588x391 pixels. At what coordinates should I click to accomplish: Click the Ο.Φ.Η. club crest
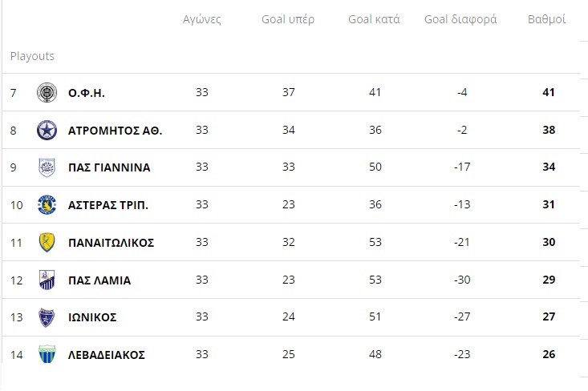coord(47,92)
